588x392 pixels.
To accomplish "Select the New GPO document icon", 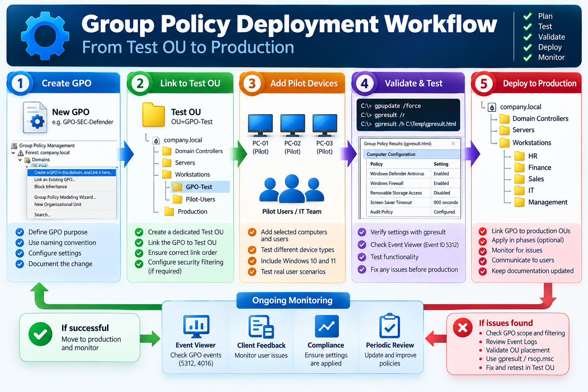I will tap(35, 117).
